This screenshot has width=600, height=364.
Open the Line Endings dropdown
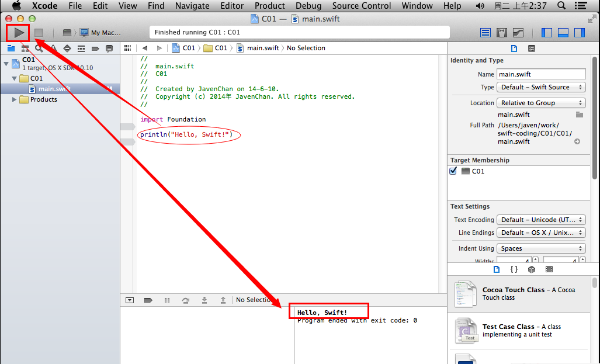click(x=541, y=233)
